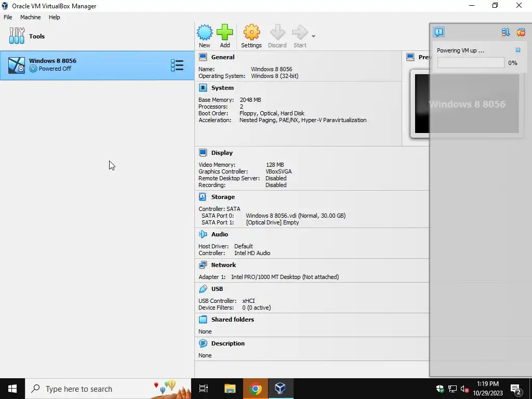This screenshot has width=532, height=399.
Task: Click the Storage section header
Action: click(x=223, y=197)
